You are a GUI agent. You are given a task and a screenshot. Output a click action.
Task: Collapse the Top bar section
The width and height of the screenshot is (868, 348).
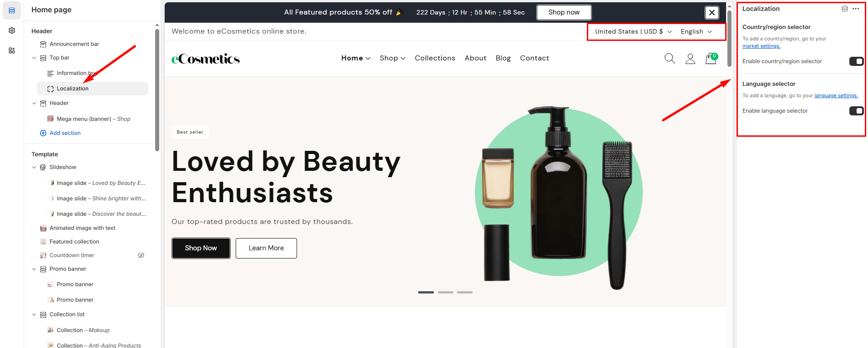(34, 58)
